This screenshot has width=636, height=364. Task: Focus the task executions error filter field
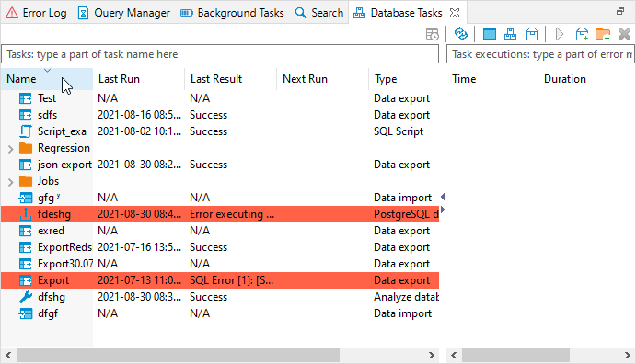tap(540, 54)
